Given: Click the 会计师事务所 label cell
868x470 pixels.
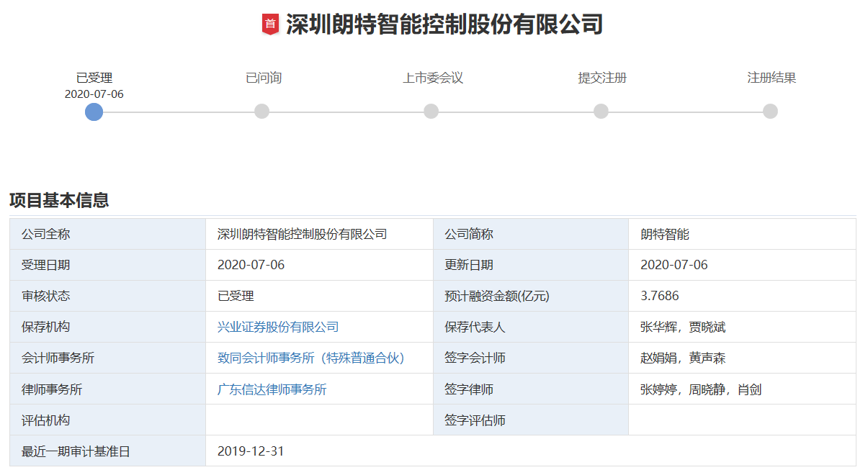Looking at the screenshot, I should click(x=107, y=358).
